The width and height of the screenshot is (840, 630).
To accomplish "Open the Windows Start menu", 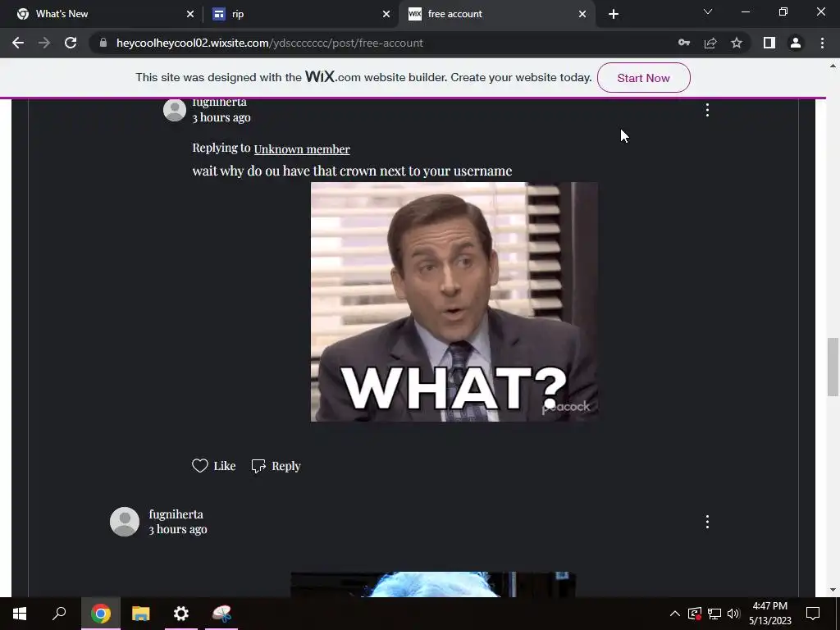I will [20, 614].
